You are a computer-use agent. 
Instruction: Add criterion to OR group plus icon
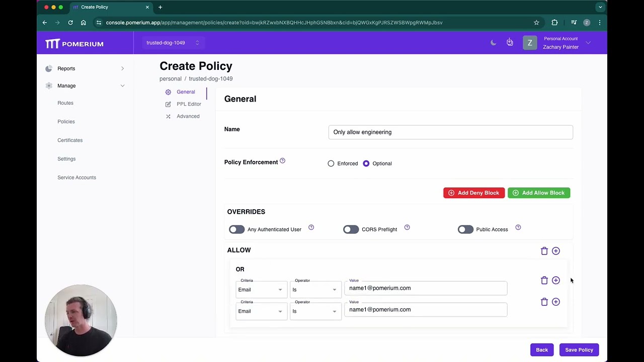coord(555,281)
